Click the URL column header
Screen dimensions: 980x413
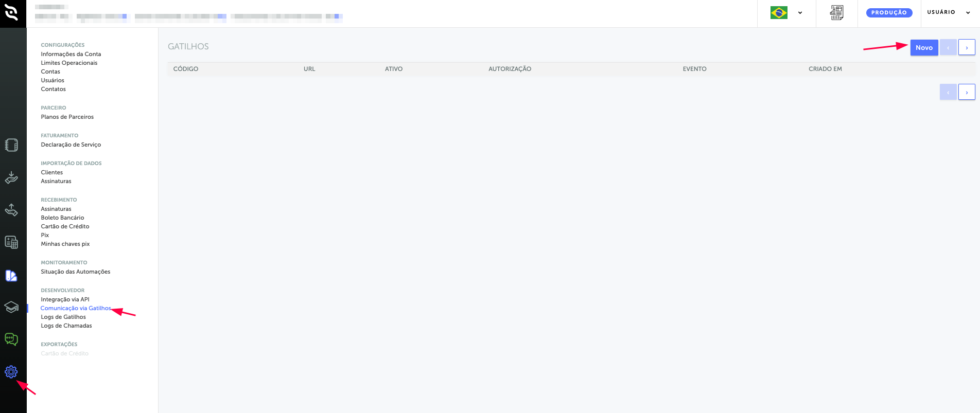click(309, 69)
